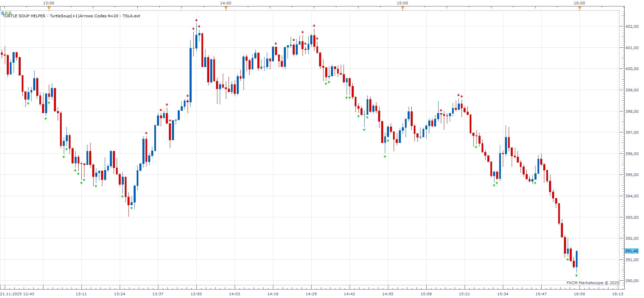The width and height of the screenshot is (644, 298).
Task: Click the 15:08 time axis label
Action: tap(426, 294)
